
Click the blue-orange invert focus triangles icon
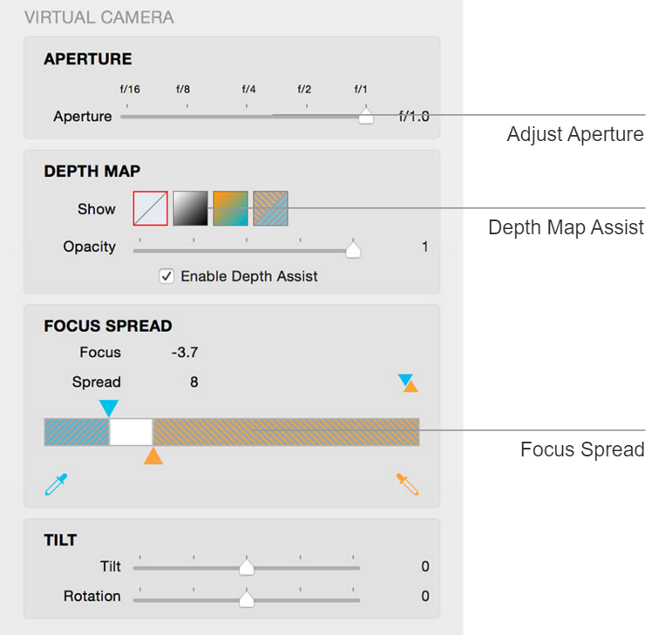point(408,382)
